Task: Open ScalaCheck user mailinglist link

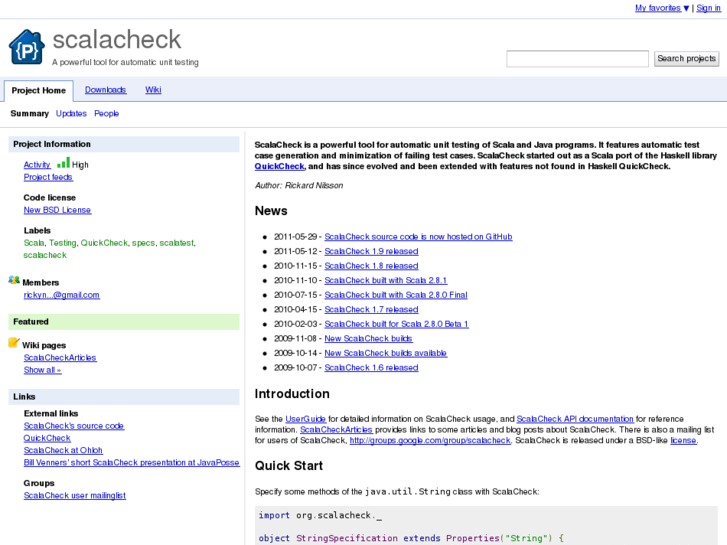Action: point(75,495)
